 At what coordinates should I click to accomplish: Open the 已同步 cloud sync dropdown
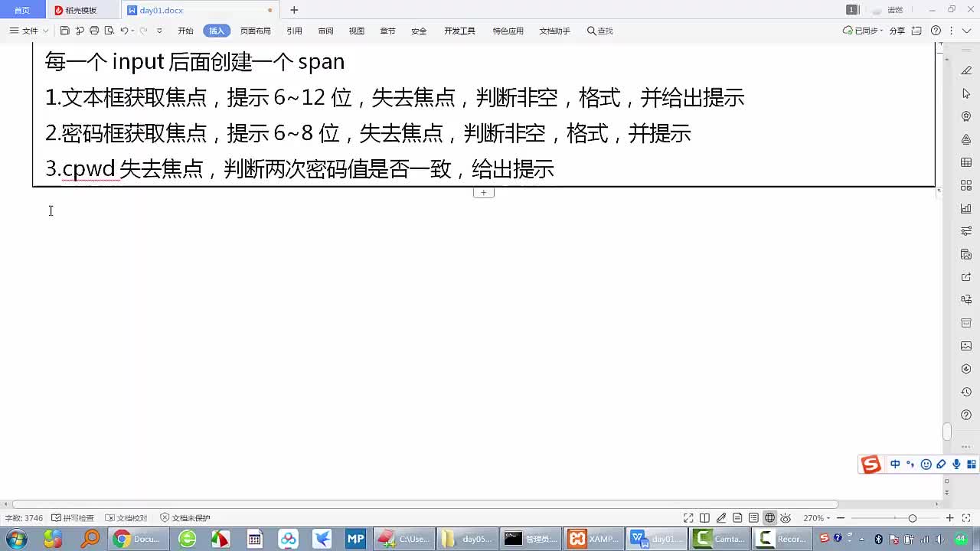[863, 31]
